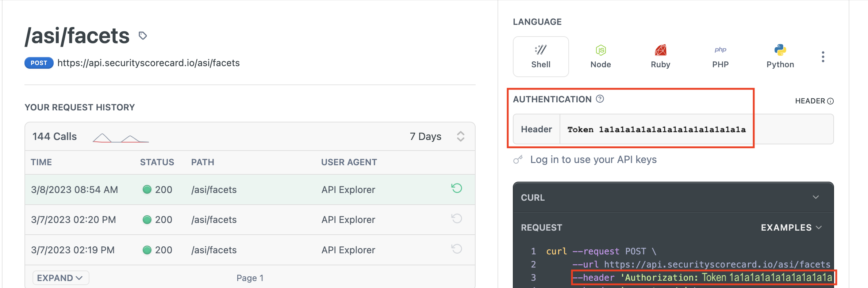Click the --url code line

coord(701,265)
